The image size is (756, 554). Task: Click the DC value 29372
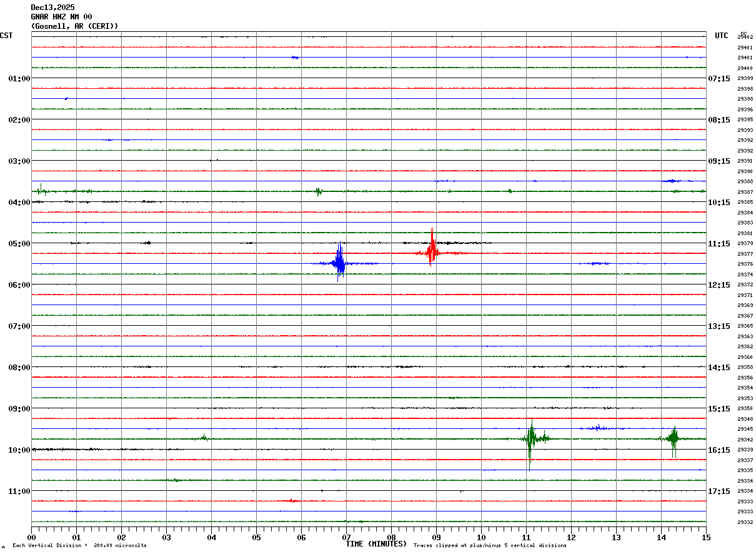point(745,285)
